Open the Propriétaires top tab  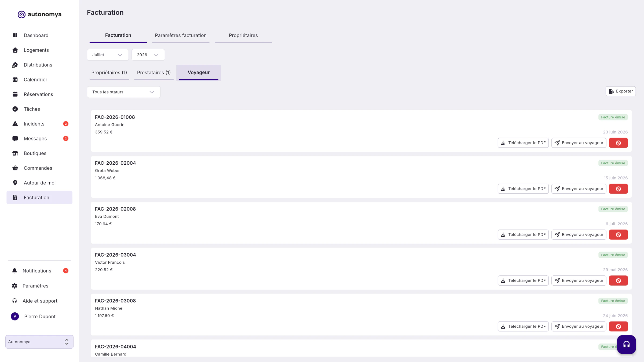[243, 36]
